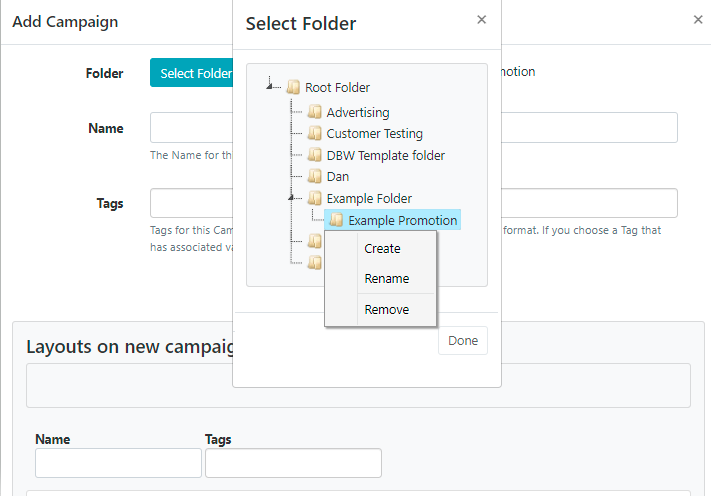Click the Advertising folder icon
The height and width of the screenshot is (496, 711).
315,112
